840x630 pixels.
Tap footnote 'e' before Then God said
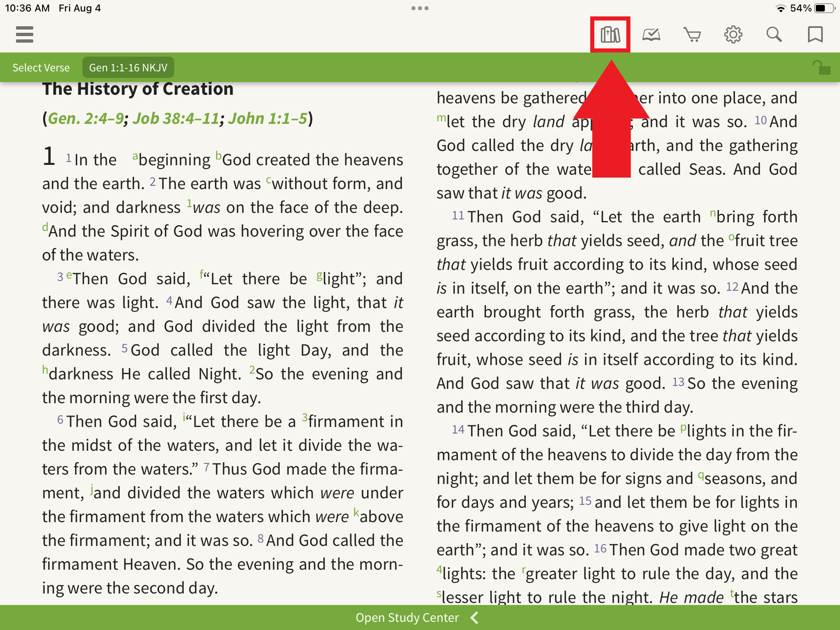pyautogui.click(x=69, y=275)
